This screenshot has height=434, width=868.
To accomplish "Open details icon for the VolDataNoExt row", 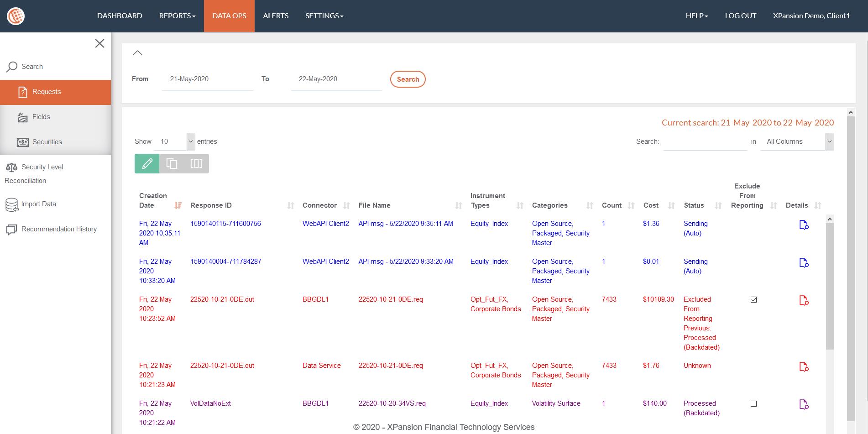I will pos(804,405).
